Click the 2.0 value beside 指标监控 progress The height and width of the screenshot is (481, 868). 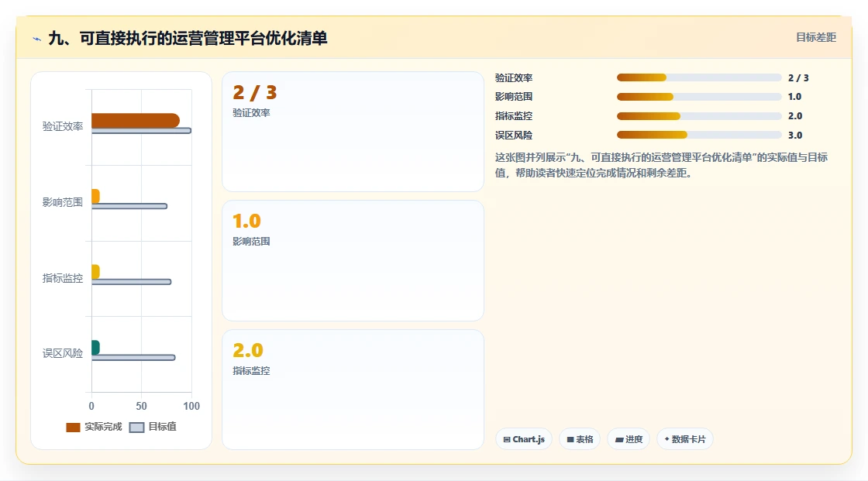[x=795, y=116]
